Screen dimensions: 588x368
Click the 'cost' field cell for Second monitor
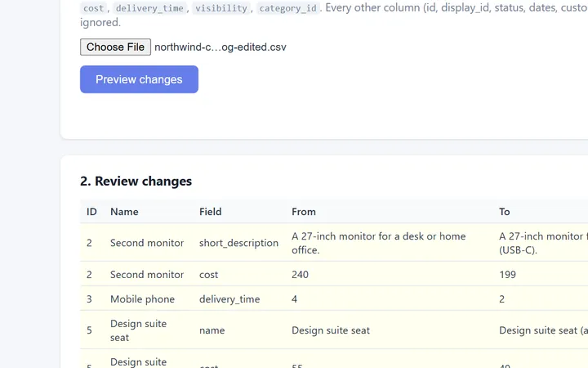tap(208, 275)
